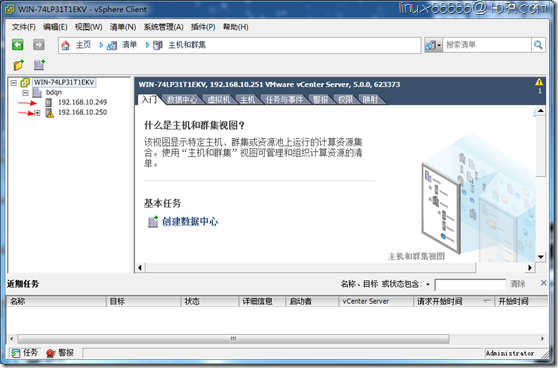This screenshot has width=558, height=368.
Task: Switch to Datacenters (数据中心) tab
Action: click(x=182, y=100)
